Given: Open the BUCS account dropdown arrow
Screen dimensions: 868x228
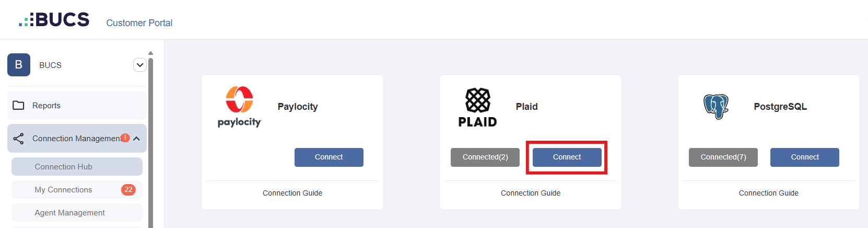Looking at the screenshot, I should pos(140,65).
